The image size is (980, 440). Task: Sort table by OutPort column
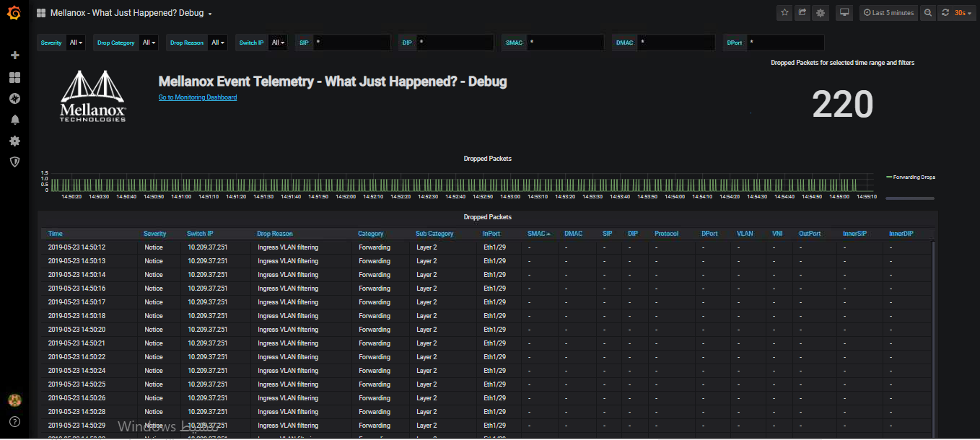coord(810,234)
